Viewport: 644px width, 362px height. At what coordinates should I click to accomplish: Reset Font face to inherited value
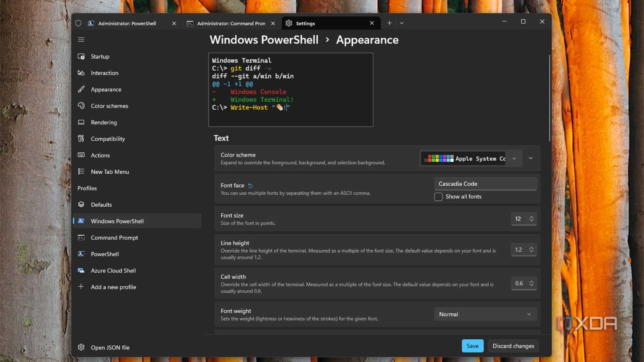click(250, 186)
